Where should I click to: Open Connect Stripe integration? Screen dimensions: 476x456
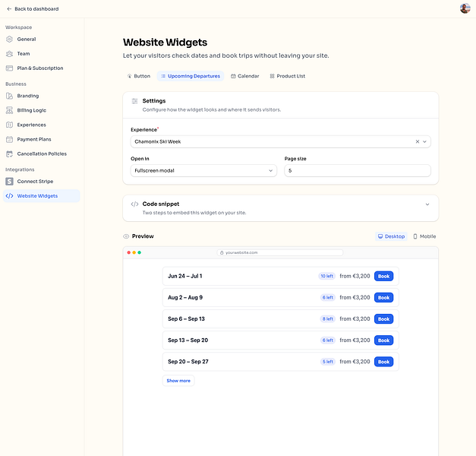click(x=41, y=182)
